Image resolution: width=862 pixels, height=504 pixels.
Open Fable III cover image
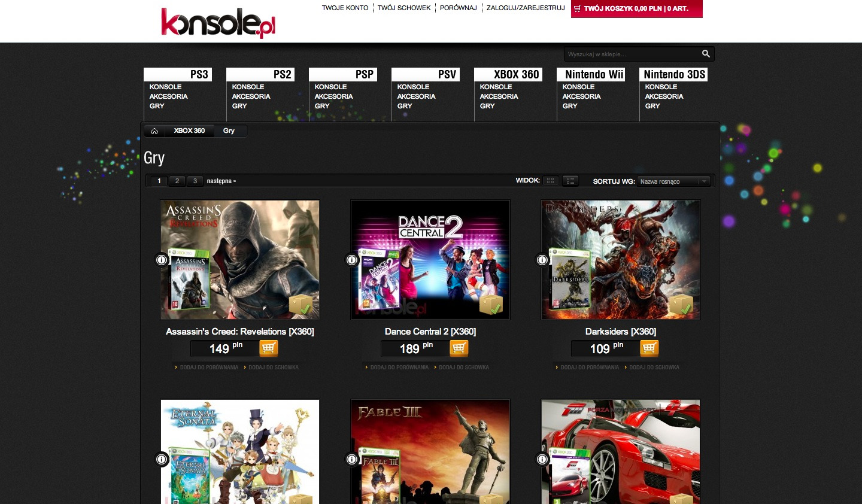point(430,452)
